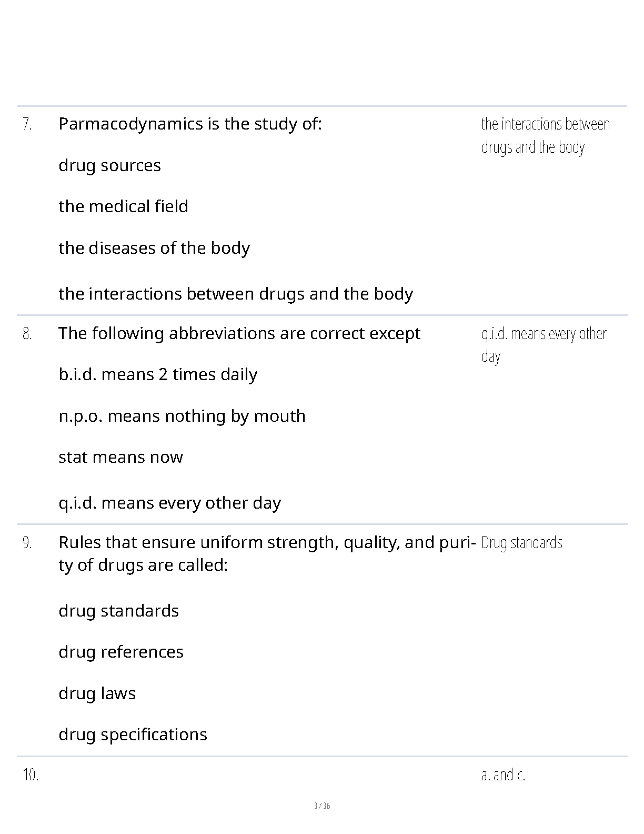
Task: Click the "a. and c." answer text
Action: (503, 775)
